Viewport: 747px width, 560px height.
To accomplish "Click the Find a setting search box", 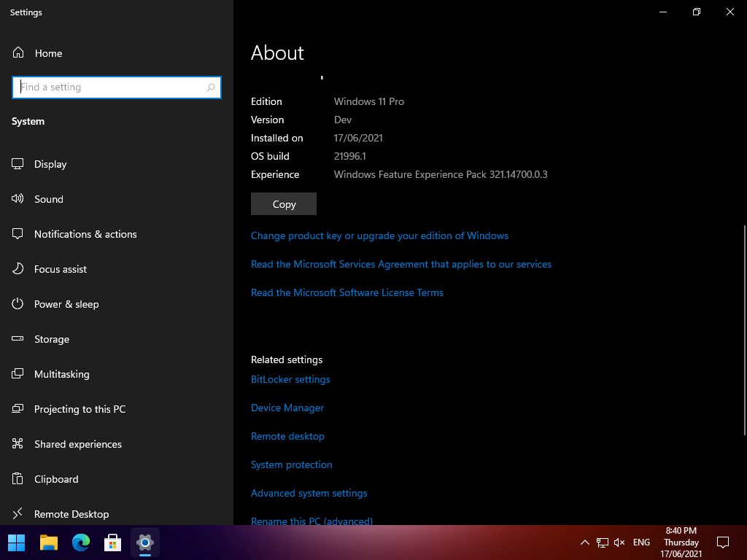I will coord(117,87).
